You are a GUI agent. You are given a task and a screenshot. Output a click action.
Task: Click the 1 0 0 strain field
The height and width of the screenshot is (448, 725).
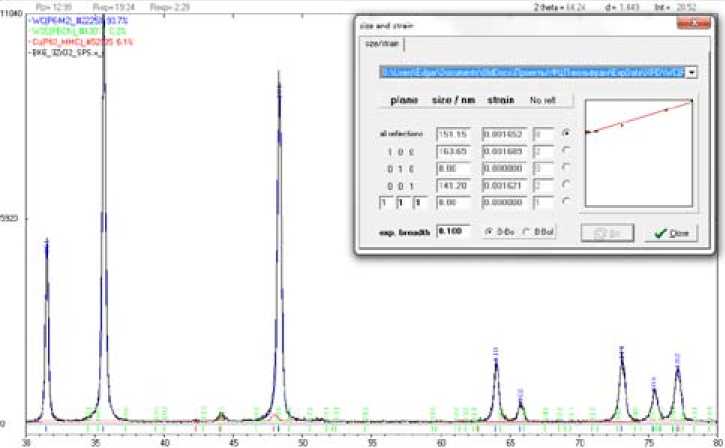[x=504, y=151]
